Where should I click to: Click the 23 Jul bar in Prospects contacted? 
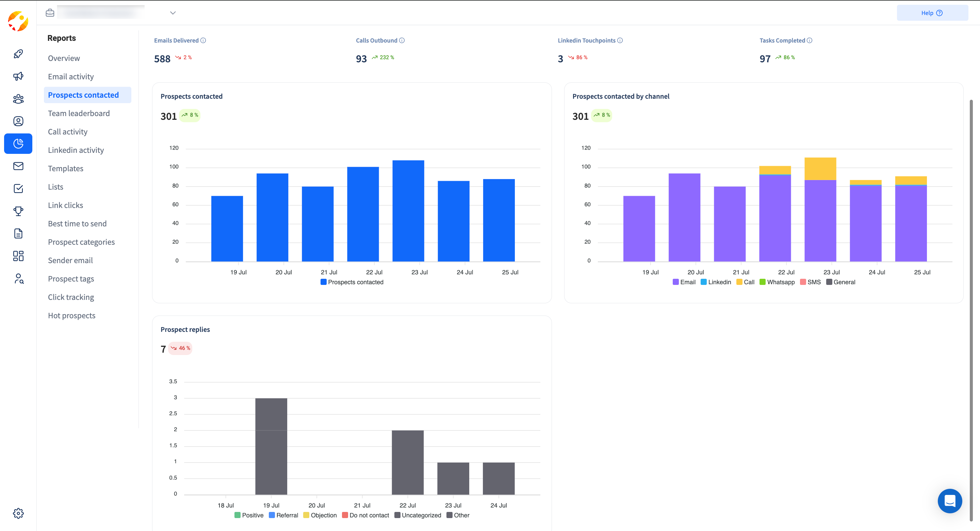[x=408, y=211]
